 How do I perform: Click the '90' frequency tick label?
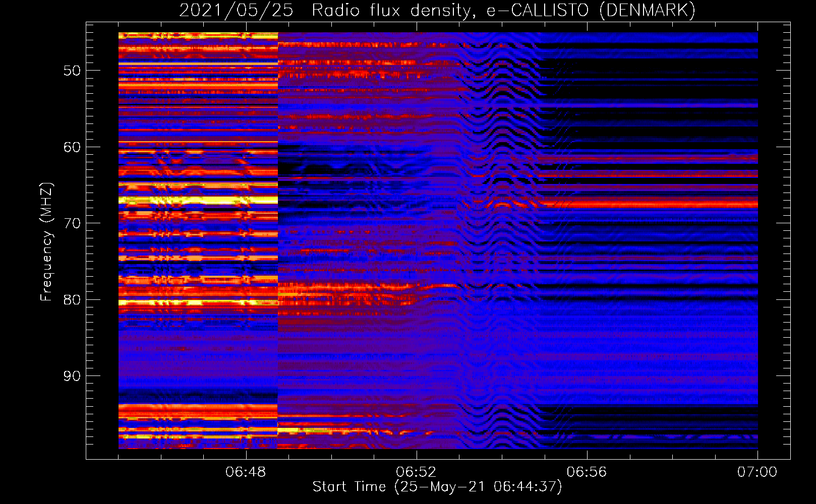72,376
